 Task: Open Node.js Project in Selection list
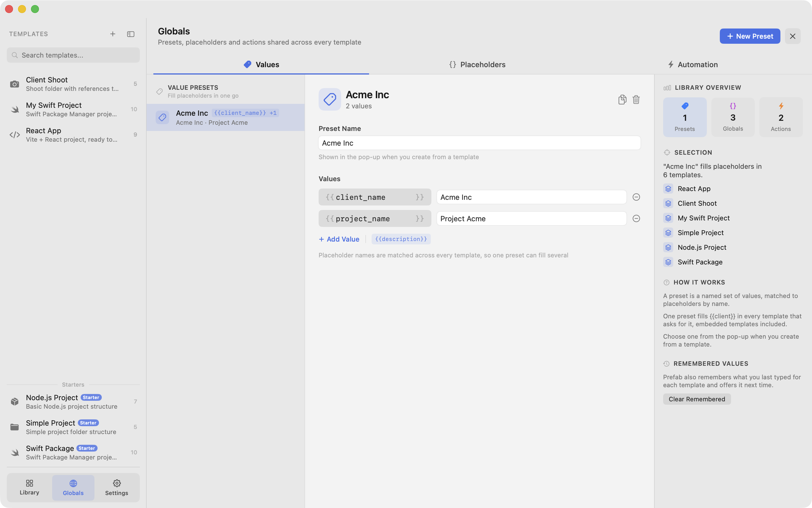(694, 247)
